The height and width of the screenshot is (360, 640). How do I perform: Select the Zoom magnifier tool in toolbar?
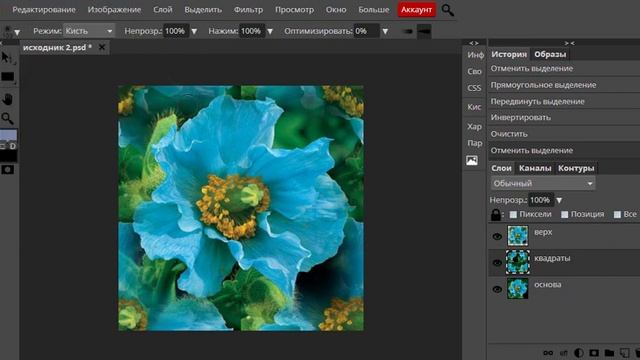(x=7, y=118)
